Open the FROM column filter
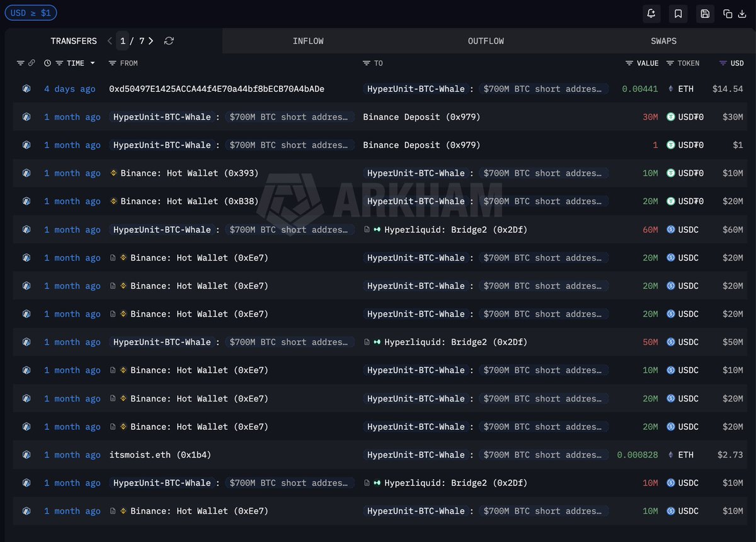756x542 pixels. [112, 63]
